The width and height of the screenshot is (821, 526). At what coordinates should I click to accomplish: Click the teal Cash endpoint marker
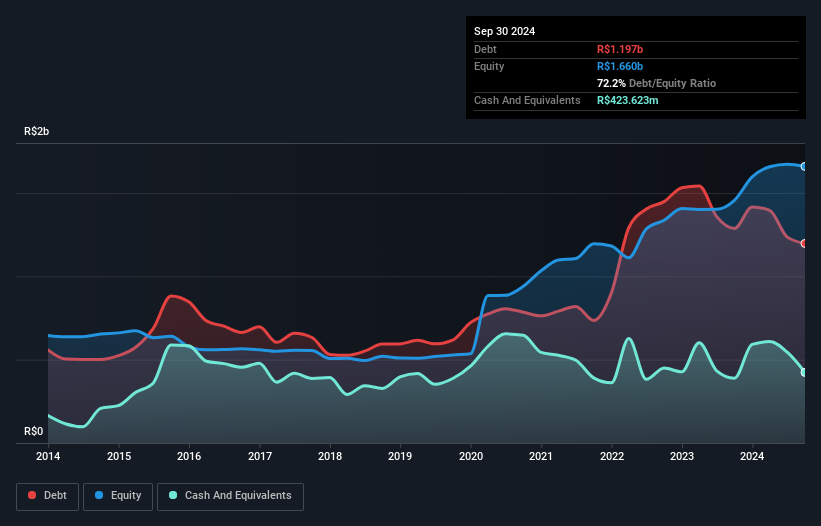(804, 373)
